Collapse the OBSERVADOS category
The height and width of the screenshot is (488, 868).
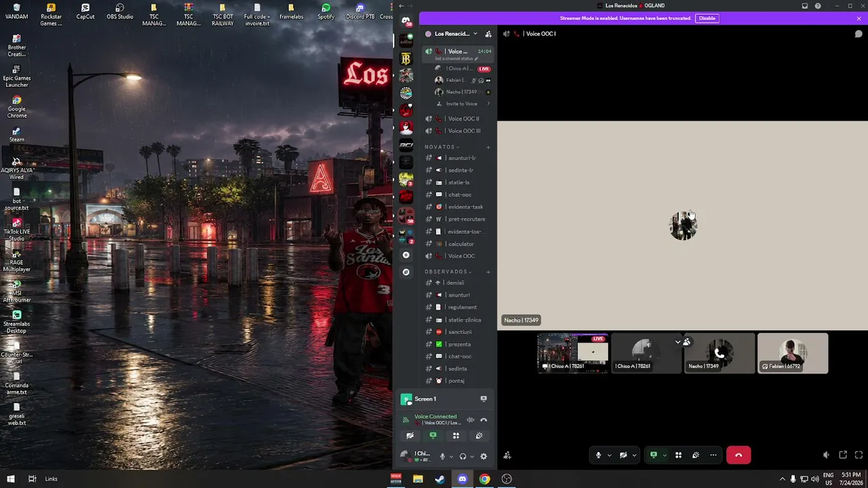[447, 272]
